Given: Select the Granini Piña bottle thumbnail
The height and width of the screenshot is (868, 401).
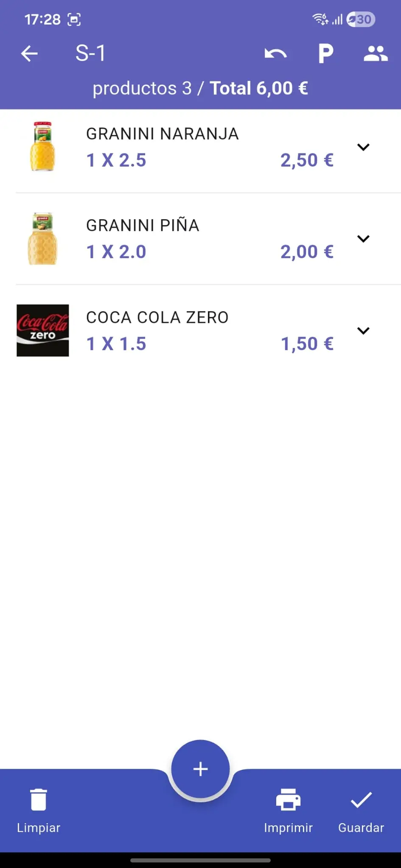Looking at the screenshot, I should [x=42, y=238].
